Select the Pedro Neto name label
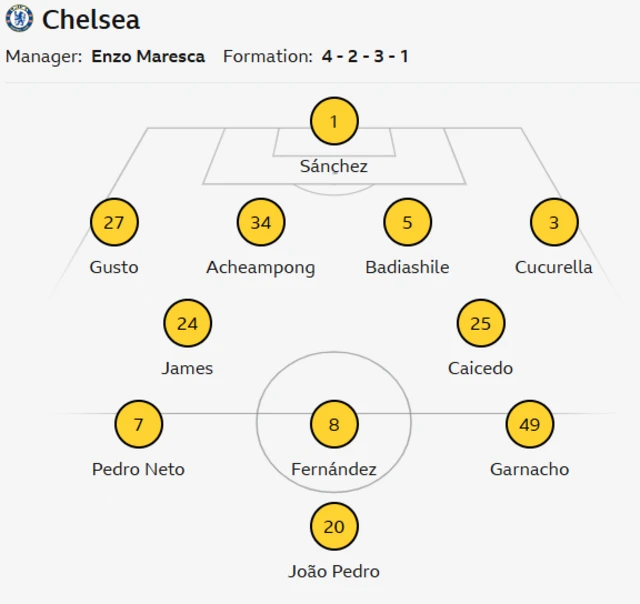The height and width of the screenshot is (604, 640). 138,469
